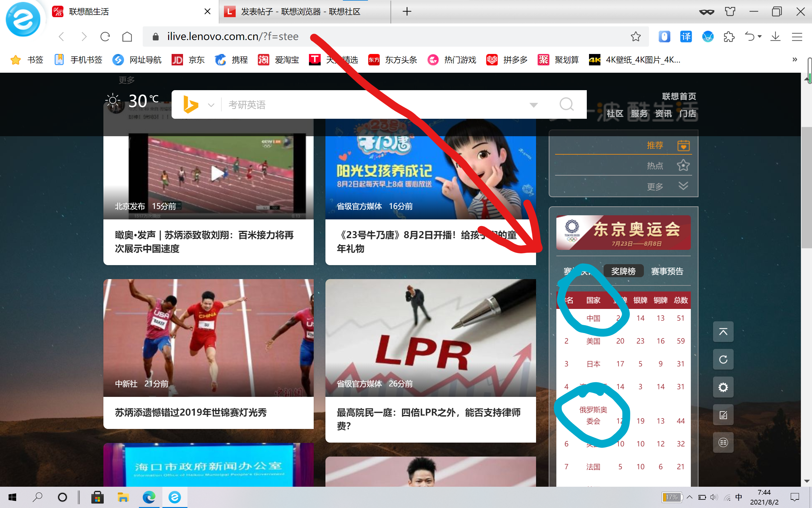Image resolution: width=812 pixels, height=508 pixels.
Task: Select the 赛事预告 tab
Action: pos(667,271)
